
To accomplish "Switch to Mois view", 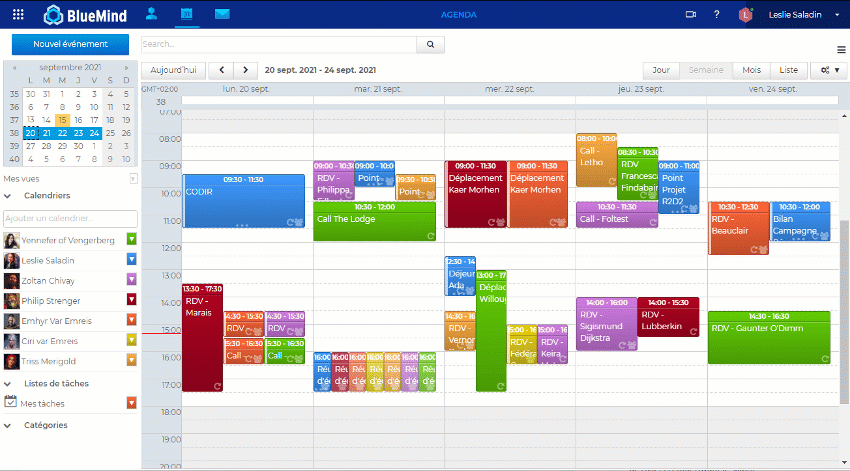I will [750, 70].
